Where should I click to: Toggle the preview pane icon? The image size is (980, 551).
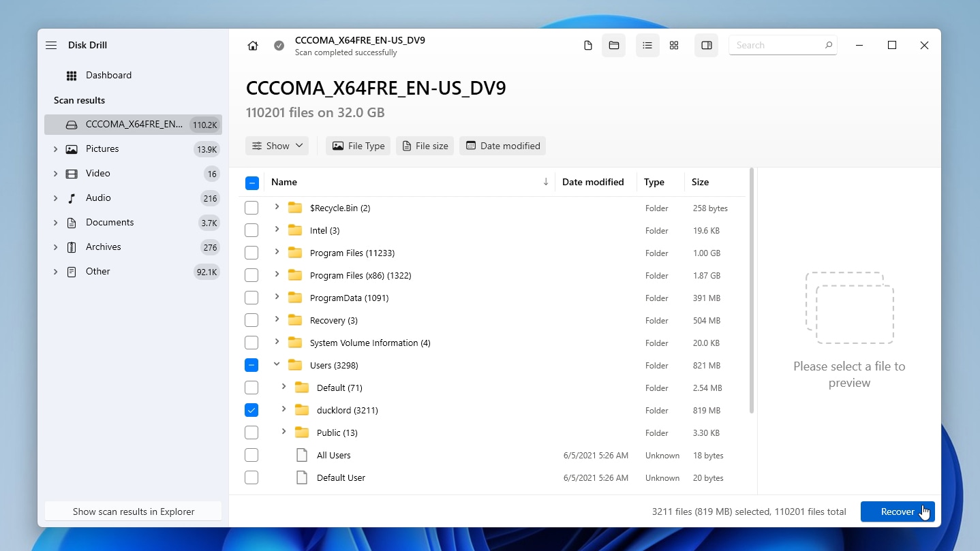point(707,46)
